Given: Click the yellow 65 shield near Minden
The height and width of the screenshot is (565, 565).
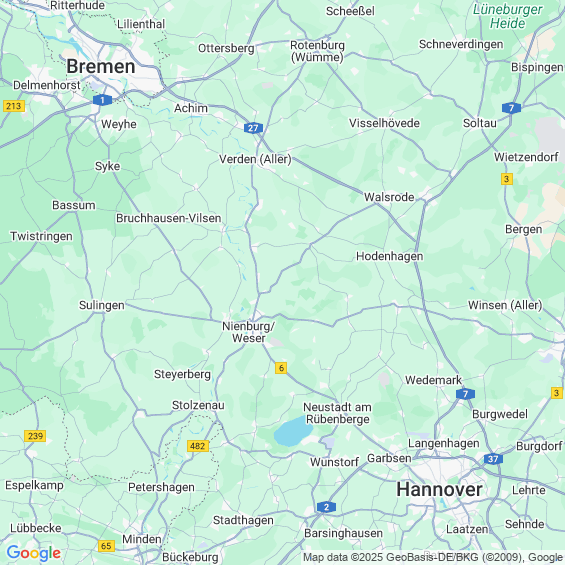Looking at the screenshot, I should pyautogui.click(x=106, y=546).
